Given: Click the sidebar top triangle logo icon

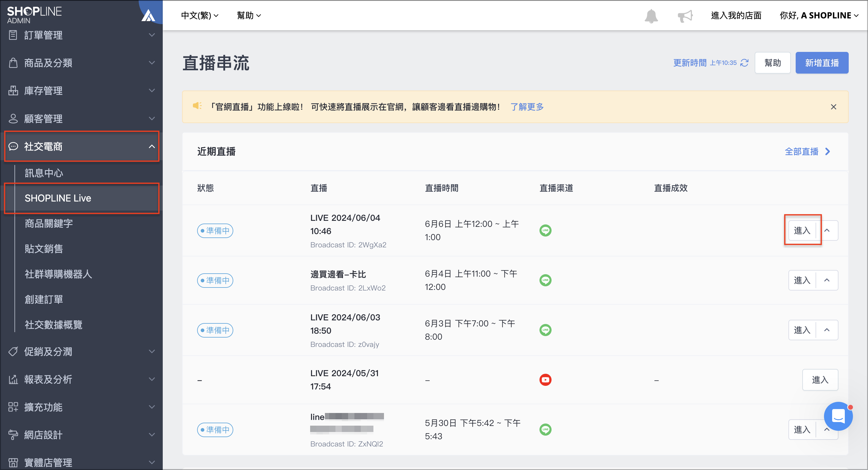Looking at the screenshot, I should [x=148, y=15].
